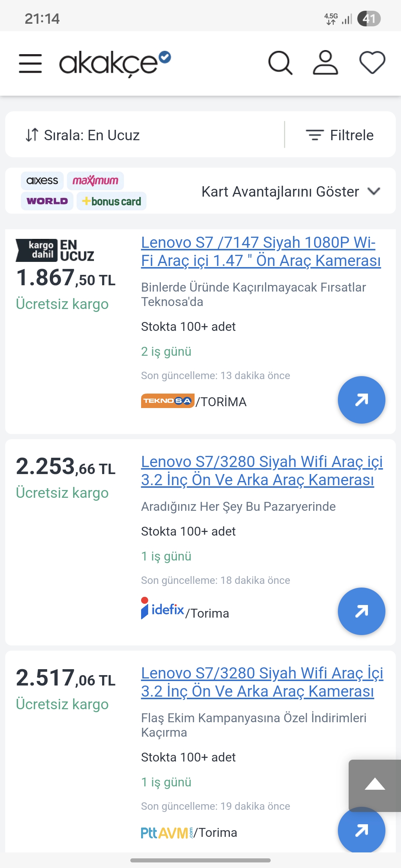
Task: Select the WORLD card badge
Action: [x=47, y=201]
